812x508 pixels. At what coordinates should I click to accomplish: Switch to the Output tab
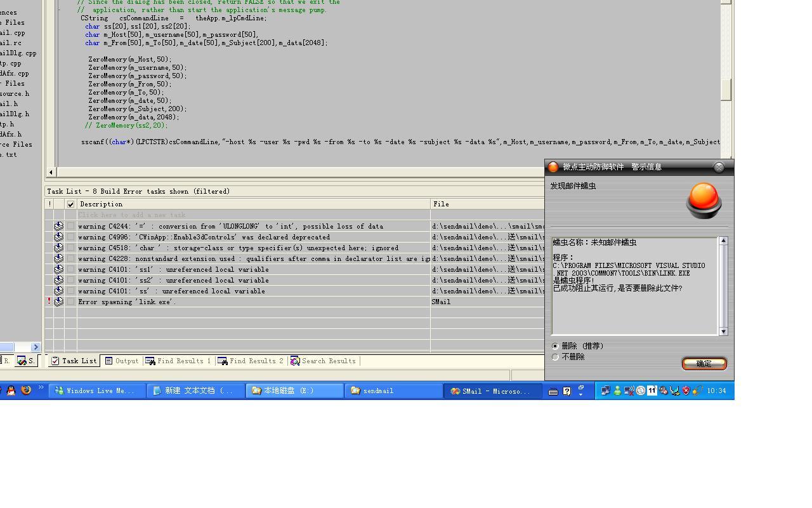[121, 361]
